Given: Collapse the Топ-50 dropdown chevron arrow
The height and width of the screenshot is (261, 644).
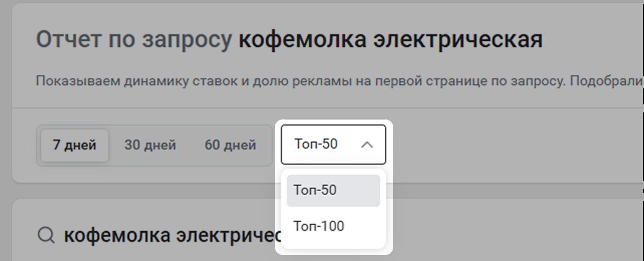Looking at the screenshot, I should [x=367, y=145].
